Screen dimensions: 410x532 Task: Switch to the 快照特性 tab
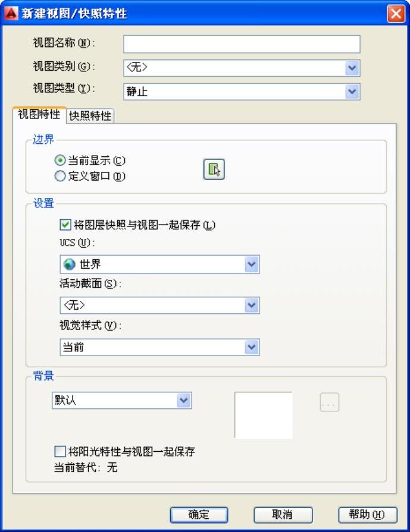pos(90,117)
